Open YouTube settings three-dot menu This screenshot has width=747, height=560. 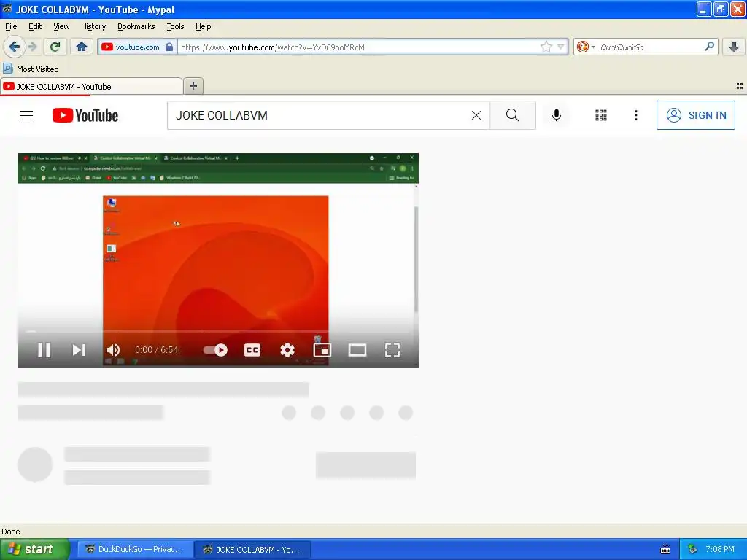pyautogui.click(x=635, y=115)
